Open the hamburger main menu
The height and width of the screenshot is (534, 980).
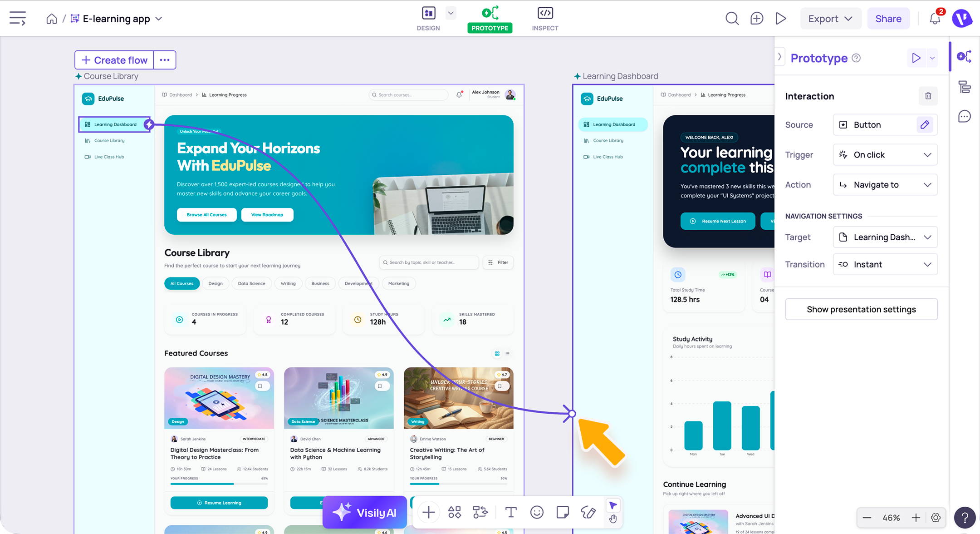click(x=18, y=19)
